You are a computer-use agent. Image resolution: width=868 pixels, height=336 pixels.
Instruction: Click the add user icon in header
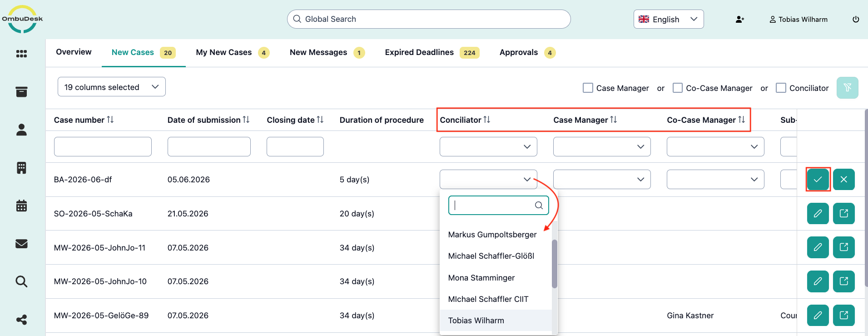coord(740,20)
